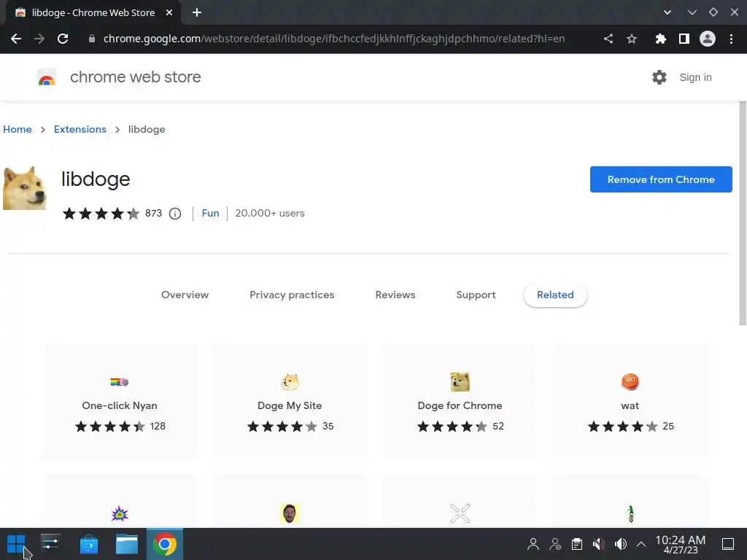The height and width of the screenshot is (560, 747).
Task: Click Sign in link
Action: pos(695,77)
